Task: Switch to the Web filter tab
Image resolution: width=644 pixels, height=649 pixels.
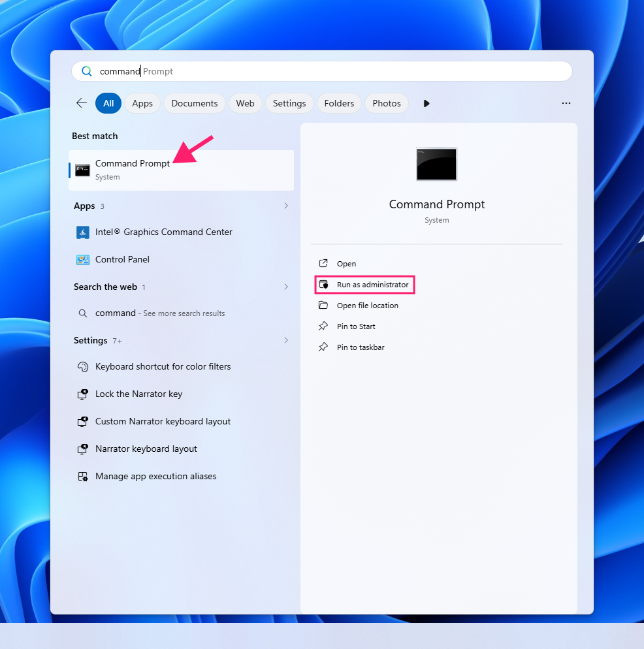Action: pyautogui.click(x=245, y=103)
